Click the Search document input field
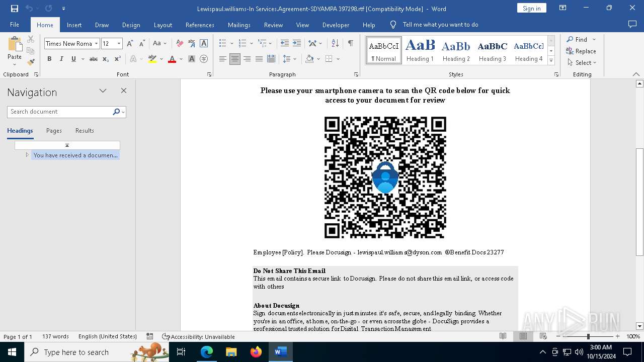644x362 pixels. pyautogui.click(x=60, y=112)
